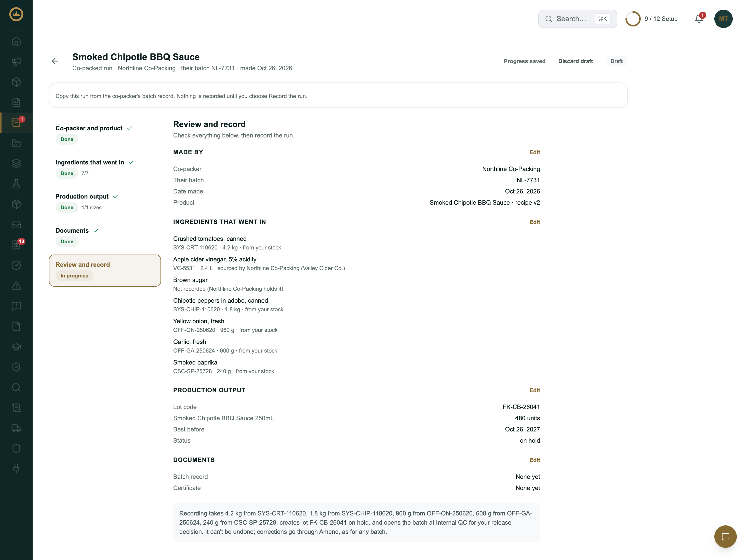The height and width of the screenshot is (560, 749).
Task: Open the home icon in sidebar
Action: click(x=16, y=41)
